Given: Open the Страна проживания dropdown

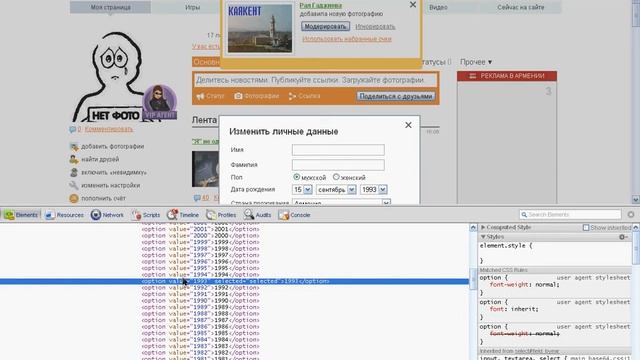Looking at the screenshot, I should point(341,202).
